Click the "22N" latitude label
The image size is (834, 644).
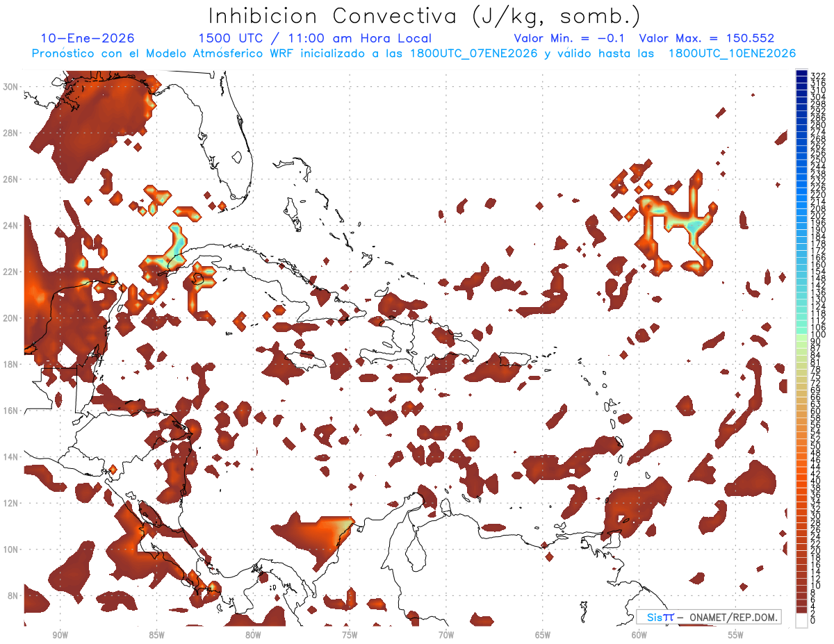click(x=11, y=272)
